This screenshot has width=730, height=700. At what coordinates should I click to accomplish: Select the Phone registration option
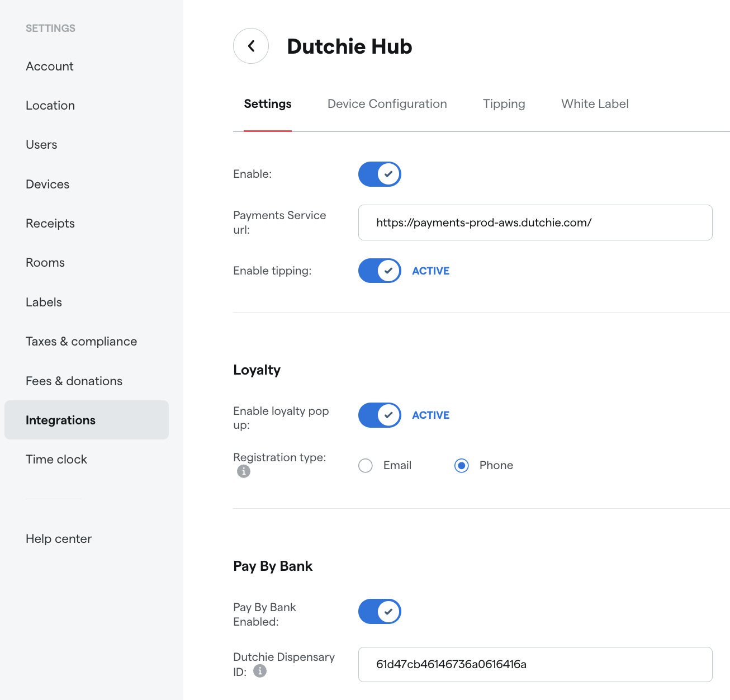461,465
